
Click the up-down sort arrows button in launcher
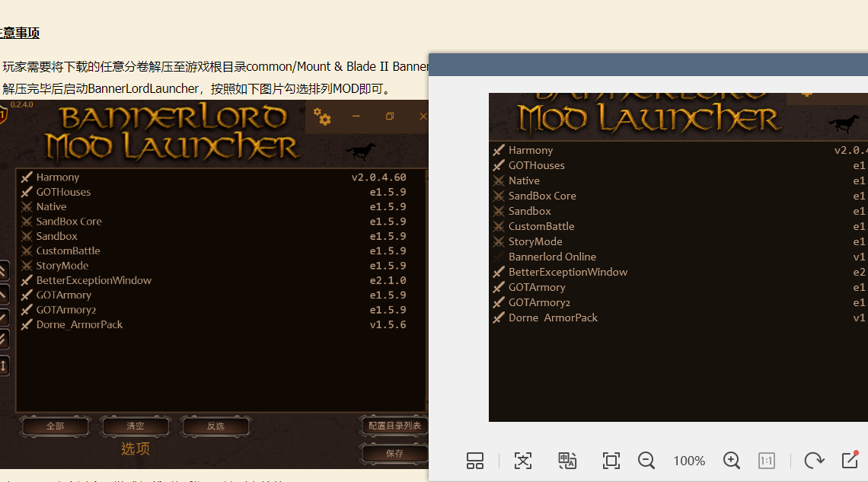pos(3,365)
